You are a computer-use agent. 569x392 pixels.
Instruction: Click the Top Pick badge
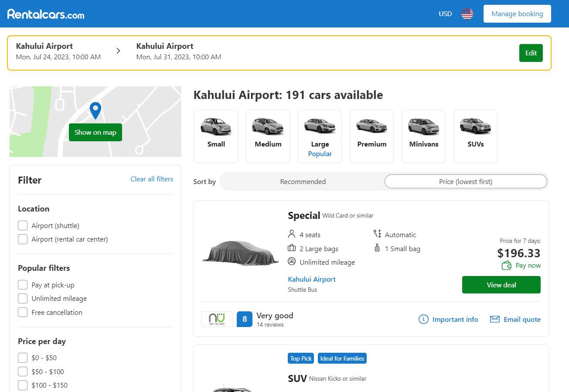click(x=301, y=358)
